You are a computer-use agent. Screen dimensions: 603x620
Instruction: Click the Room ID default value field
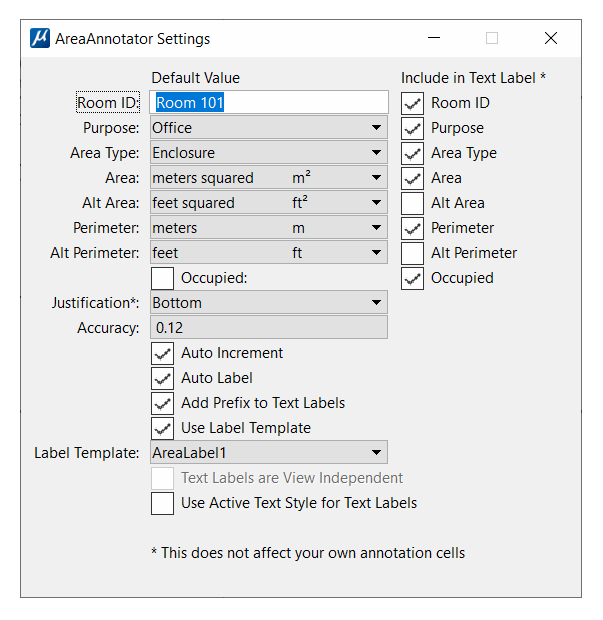pyautogui.click(x=269, y=102)
